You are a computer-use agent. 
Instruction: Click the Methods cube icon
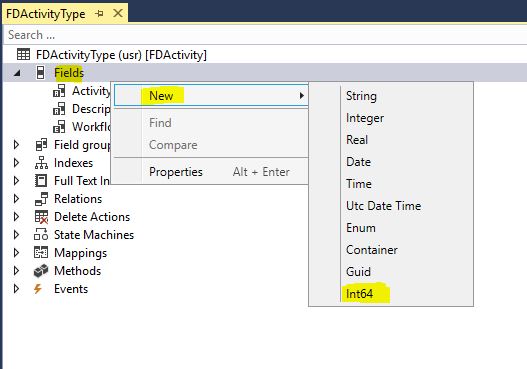[x=41, y=271]
